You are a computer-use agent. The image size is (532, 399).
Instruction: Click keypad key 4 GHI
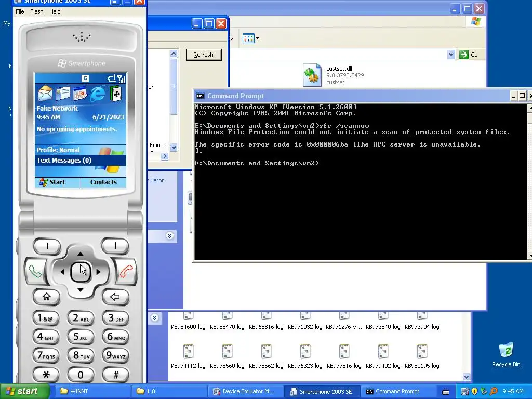(46, 337)
